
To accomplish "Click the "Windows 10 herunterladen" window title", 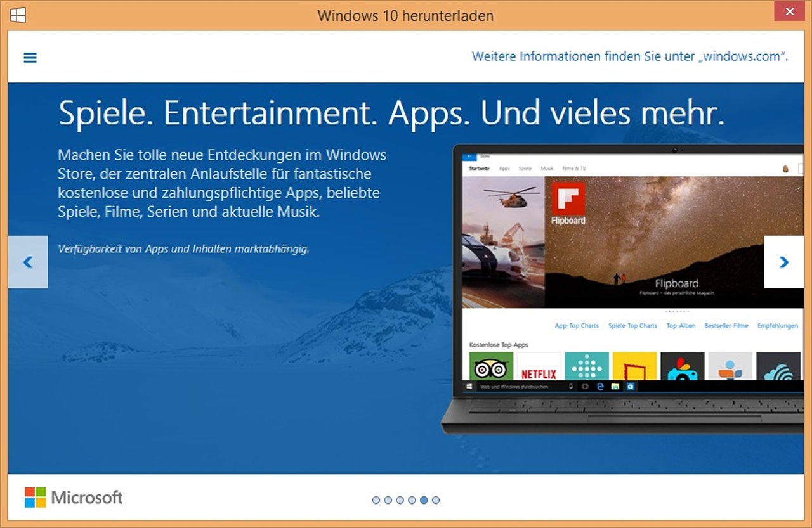I will [405, 15].
